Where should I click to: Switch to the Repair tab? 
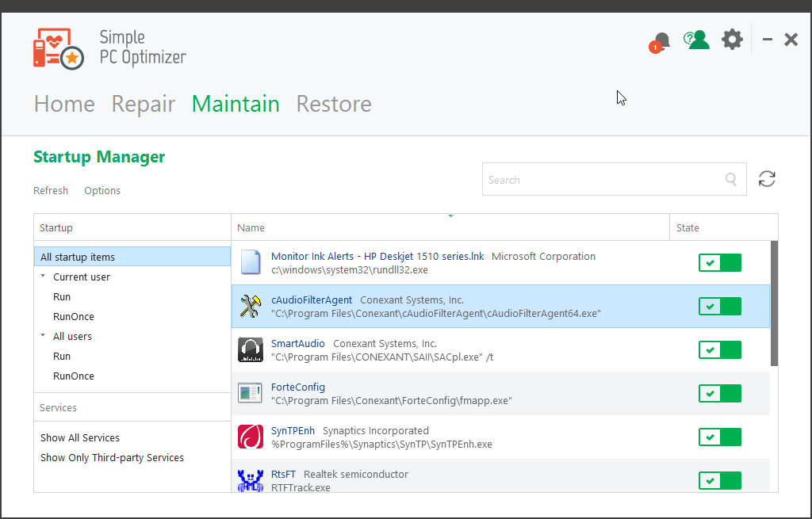pos(143,104)
